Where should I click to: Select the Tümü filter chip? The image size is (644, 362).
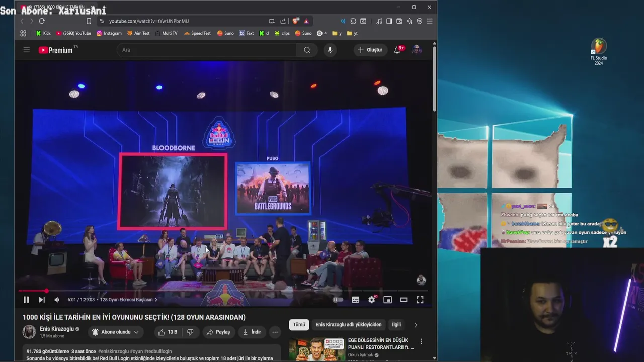(299, 325)
